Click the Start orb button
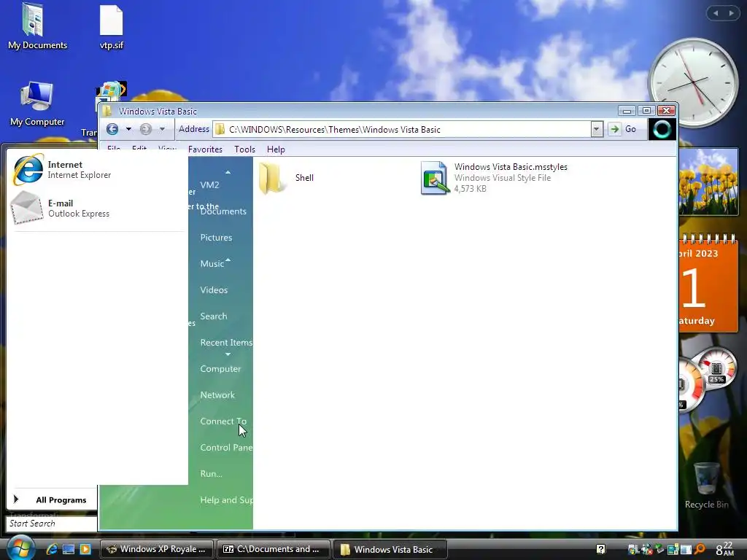The image size is (747, 560). point(20,548)
